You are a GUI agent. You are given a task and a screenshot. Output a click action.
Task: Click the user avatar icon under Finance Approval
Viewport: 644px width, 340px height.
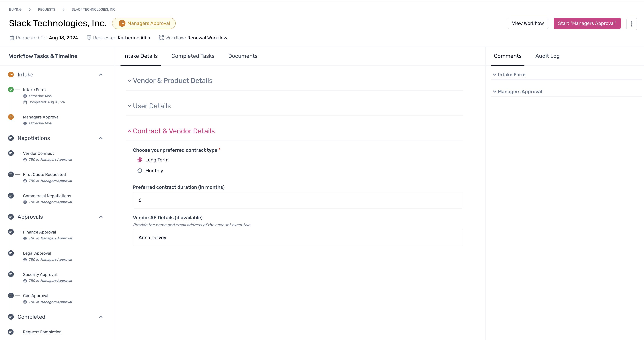pos(25,238)
